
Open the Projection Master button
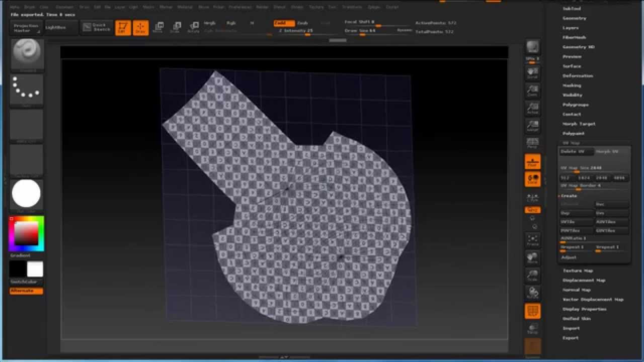click(26, 28)
